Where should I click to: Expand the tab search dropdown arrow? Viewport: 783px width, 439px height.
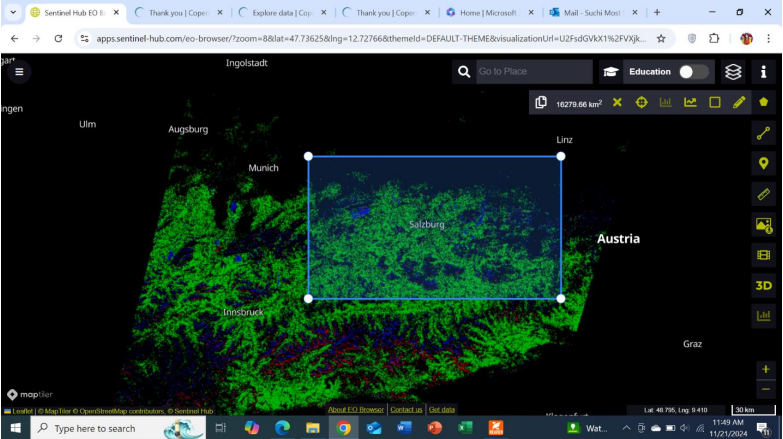pyautogui.click(x=13, y=12)
